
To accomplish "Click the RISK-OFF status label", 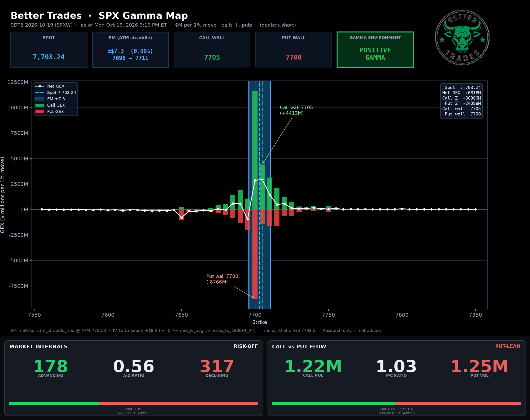I will tap(246, 346).
